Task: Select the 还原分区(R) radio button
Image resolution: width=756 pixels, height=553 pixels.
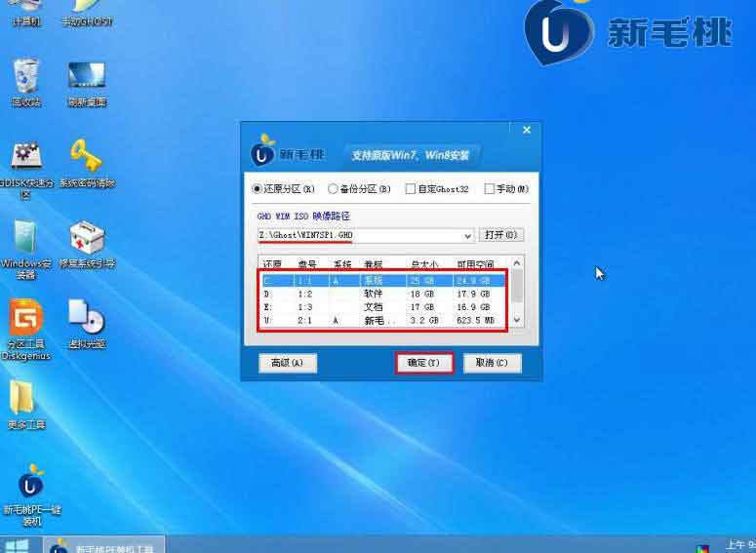Action: 257,189
